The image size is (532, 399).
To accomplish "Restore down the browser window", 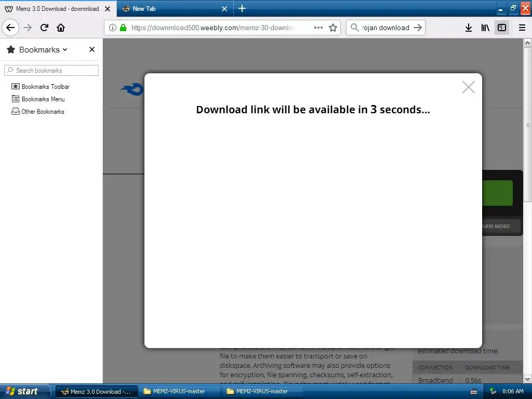I will (x=513, y=9).
